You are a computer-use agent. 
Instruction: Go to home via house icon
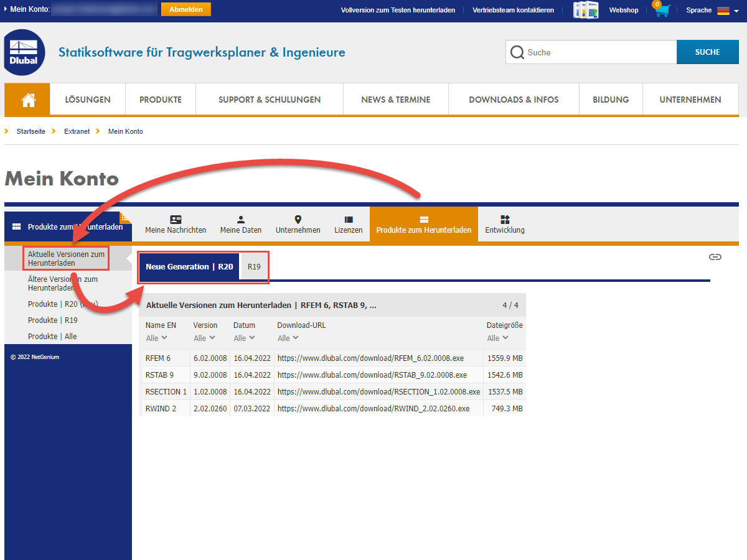27,100
